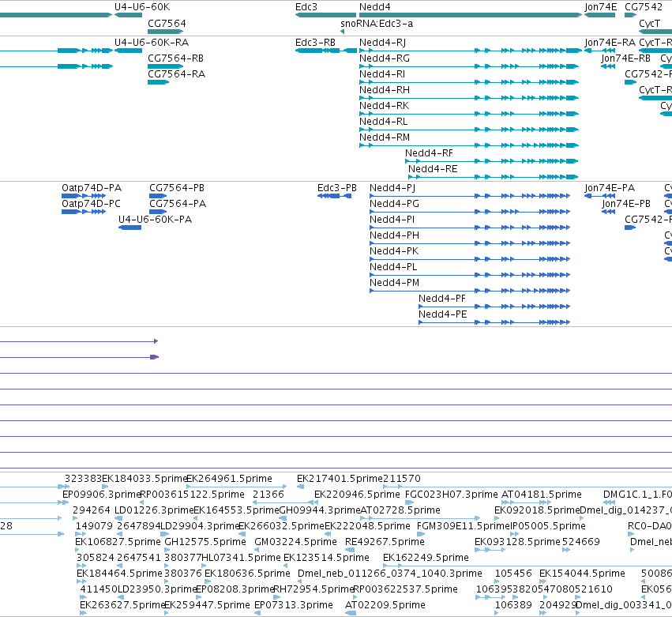Select protein Nedd4-PE
672x617 pixels.
pyautogui.click(x=494, y=322)
